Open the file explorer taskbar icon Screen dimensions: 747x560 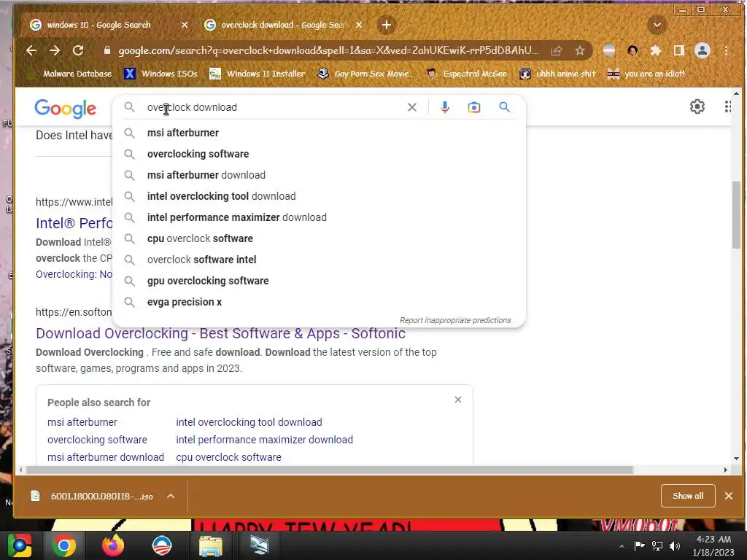pyautogui.click(x=210, y=545)
